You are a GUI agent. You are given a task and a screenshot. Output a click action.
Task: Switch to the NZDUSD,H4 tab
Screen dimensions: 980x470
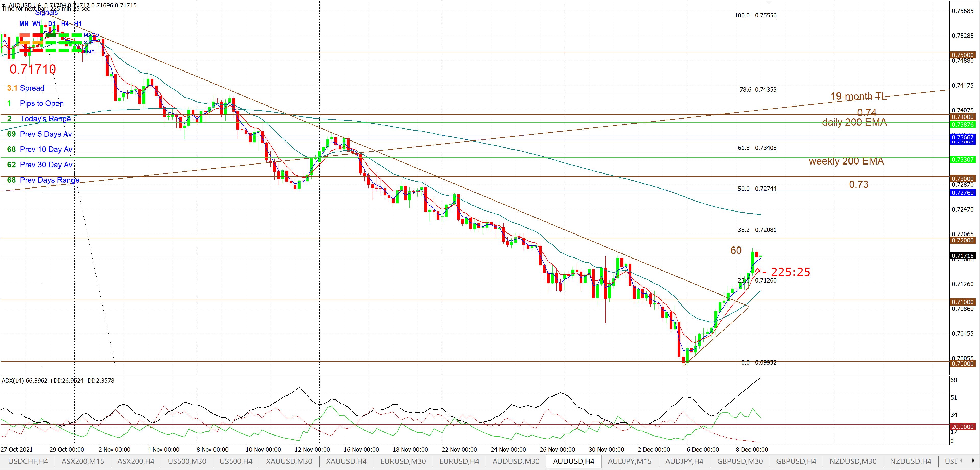coord(910,461)
